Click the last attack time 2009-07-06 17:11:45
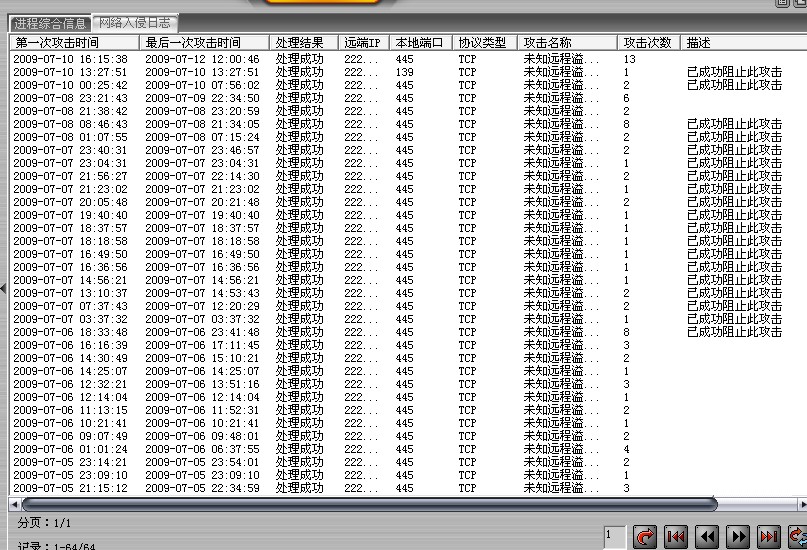Viewport: 807px width, 550px height. coord(202,345)
